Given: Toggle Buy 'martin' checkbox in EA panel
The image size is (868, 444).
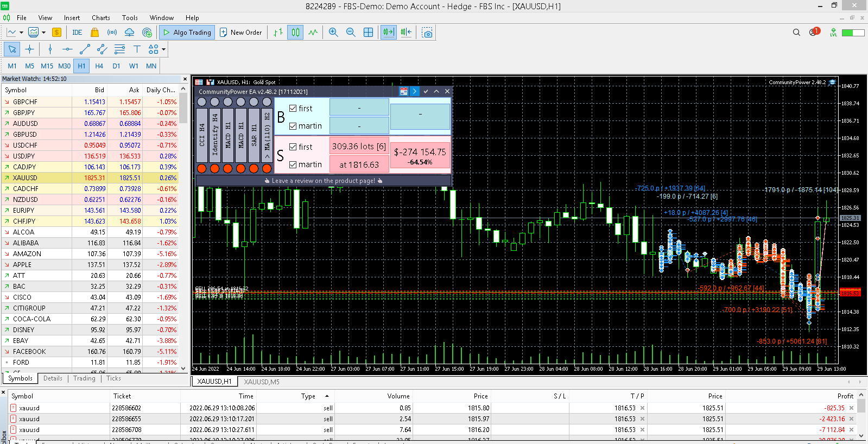Looking at the screenshot, I should coord(293,126).
